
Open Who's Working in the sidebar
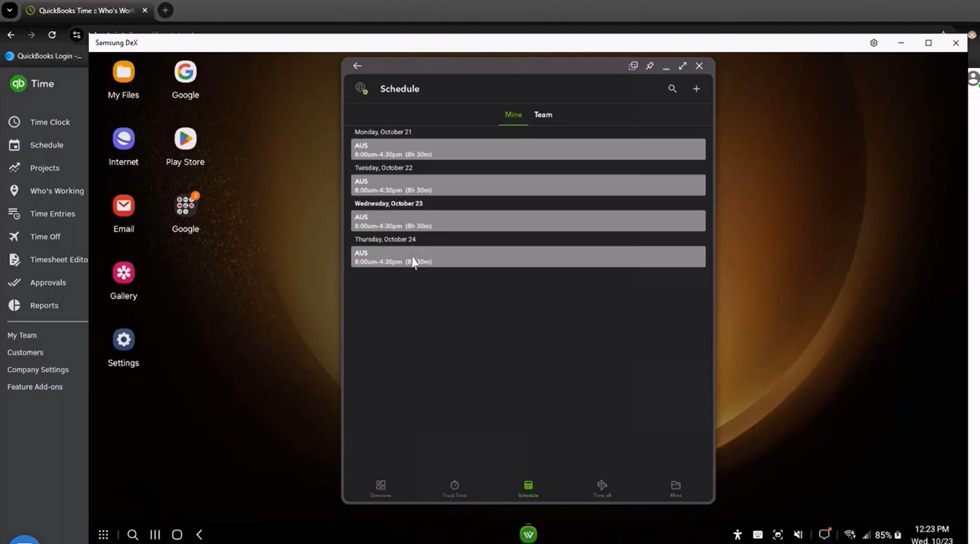tap(56, 191)
